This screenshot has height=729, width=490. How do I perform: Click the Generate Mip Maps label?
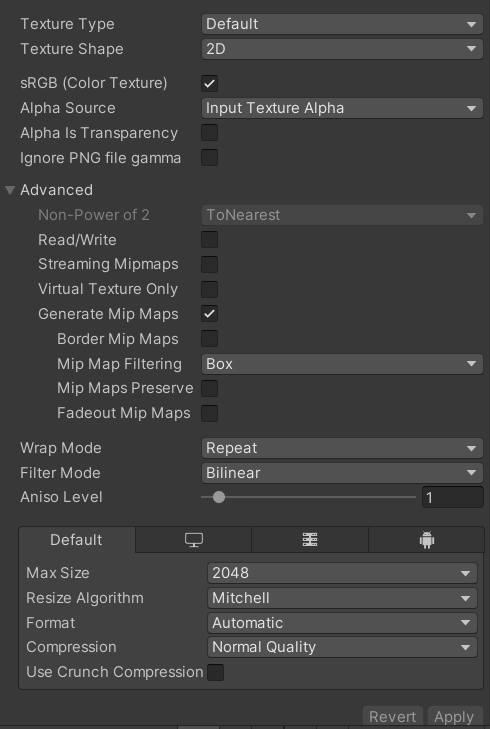tap(108, 314)
